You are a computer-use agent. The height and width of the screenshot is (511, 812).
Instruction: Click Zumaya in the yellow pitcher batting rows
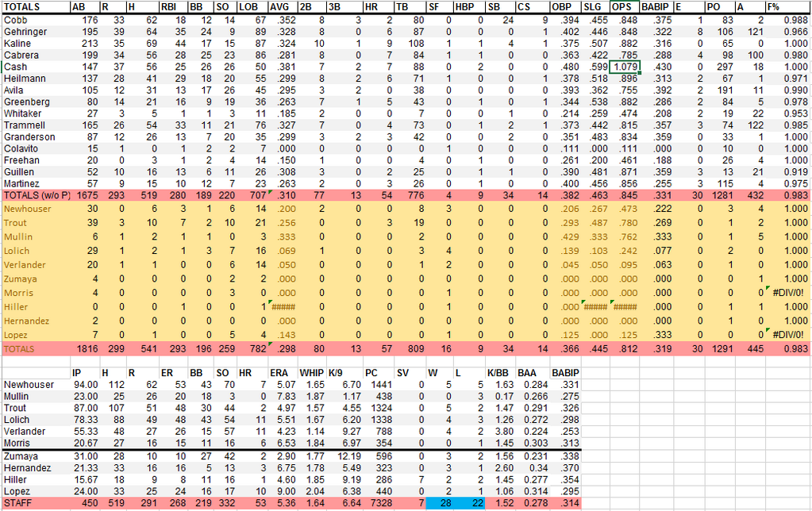(20, 279)
